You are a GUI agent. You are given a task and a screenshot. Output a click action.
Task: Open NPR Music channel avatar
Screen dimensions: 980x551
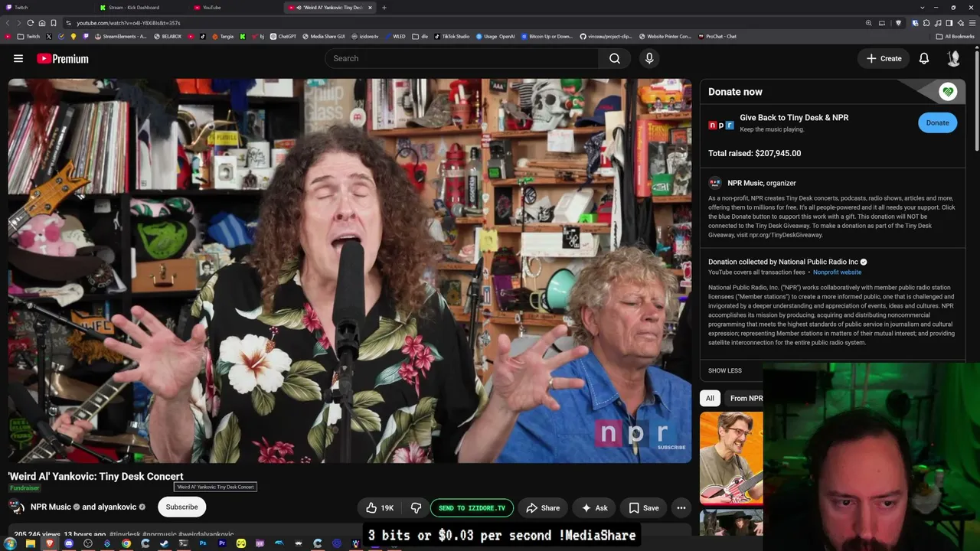coord(16,507)
